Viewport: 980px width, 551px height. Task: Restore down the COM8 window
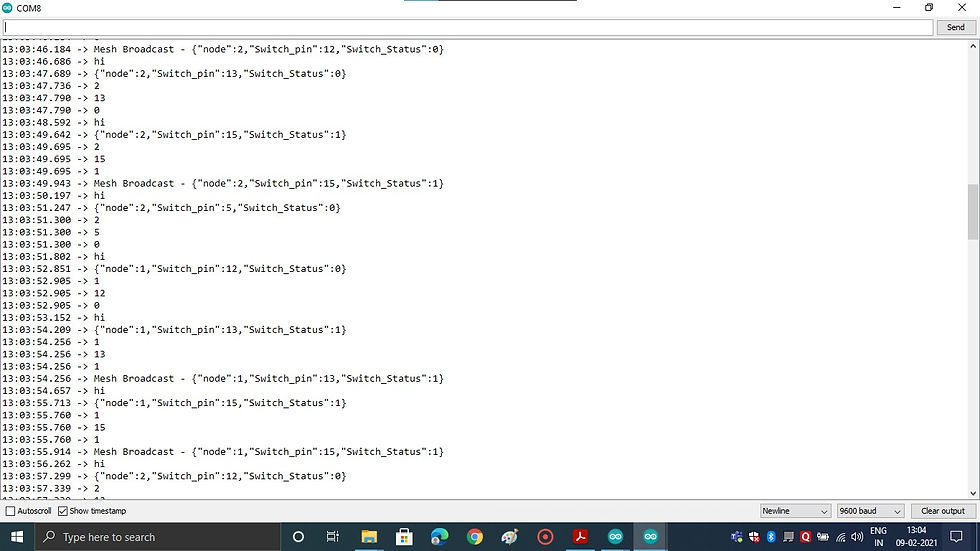coord(929,7)
